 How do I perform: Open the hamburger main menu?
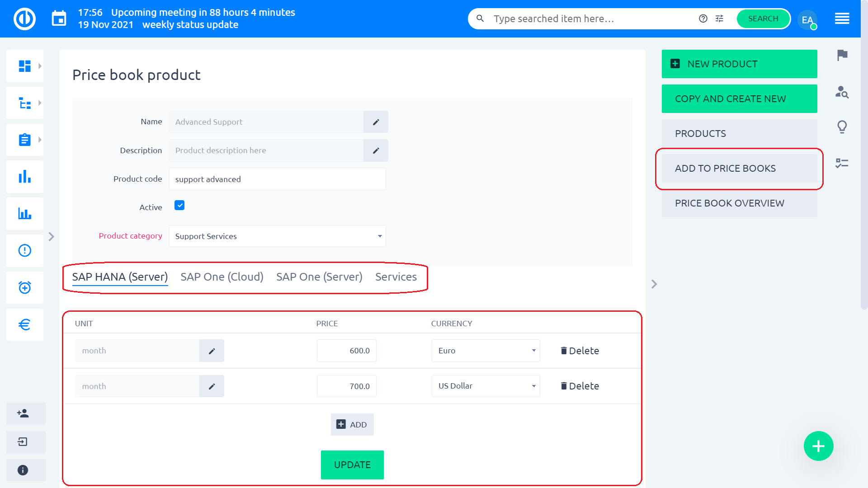pyautogui.click(x=842, y=19)
